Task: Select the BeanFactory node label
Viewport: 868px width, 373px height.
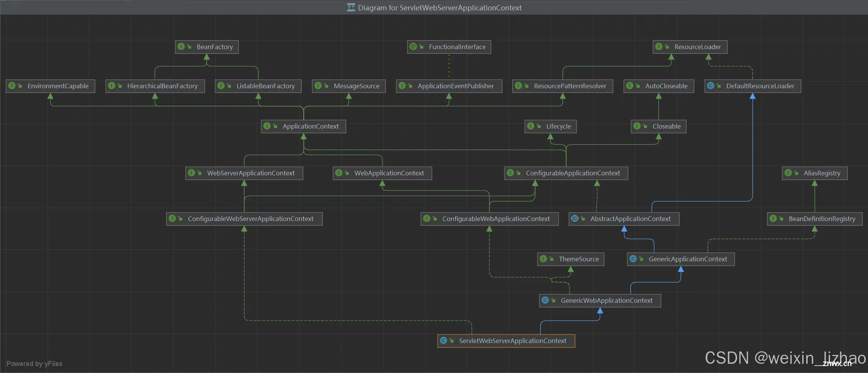Action: [x=215, y=47]
